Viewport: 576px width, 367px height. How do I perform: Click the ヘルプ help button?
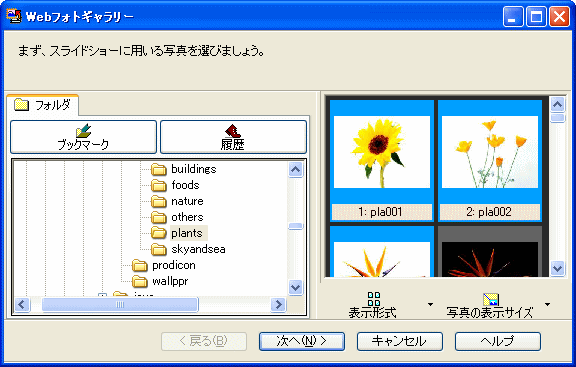tap(498, 341)
